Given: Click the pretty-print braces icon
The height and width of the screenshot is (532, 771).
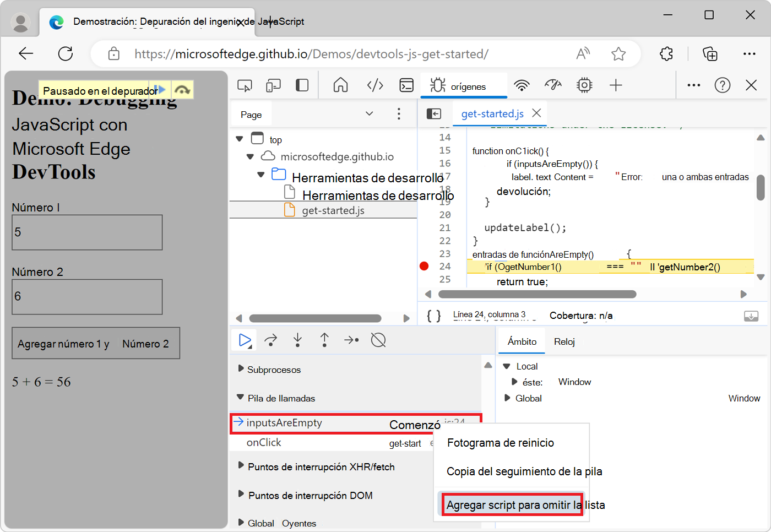Looking at the screenshot, I should click(x=434, y=315).
